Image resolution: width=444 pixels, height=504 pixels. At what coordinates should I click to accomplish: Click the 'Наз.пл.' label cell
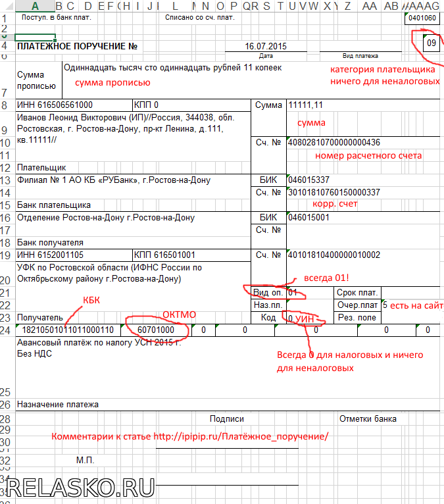point(268,305)
